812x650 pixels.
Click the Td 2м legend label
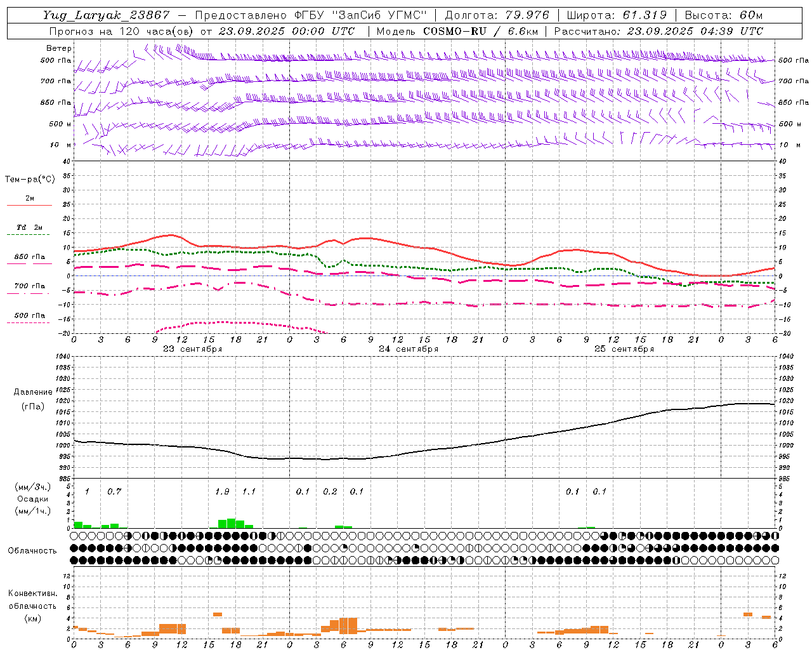tap(30, 227)
